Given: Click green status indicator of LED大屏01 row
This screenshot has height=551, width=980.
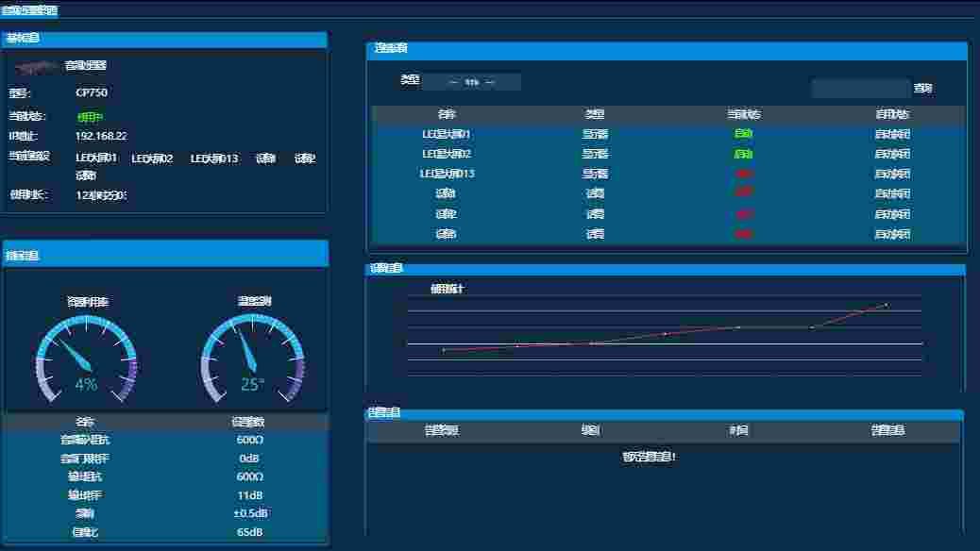Looking at the screenshot, I should [x=743, y=134].
